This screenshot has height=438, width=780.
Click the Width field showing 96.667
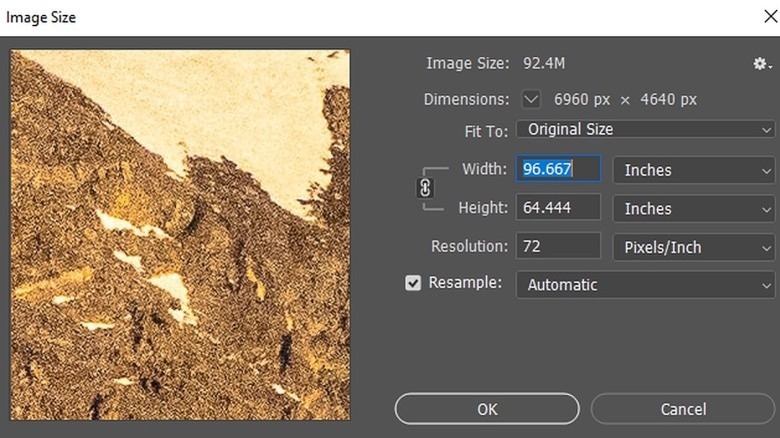(x=558, y=169)
